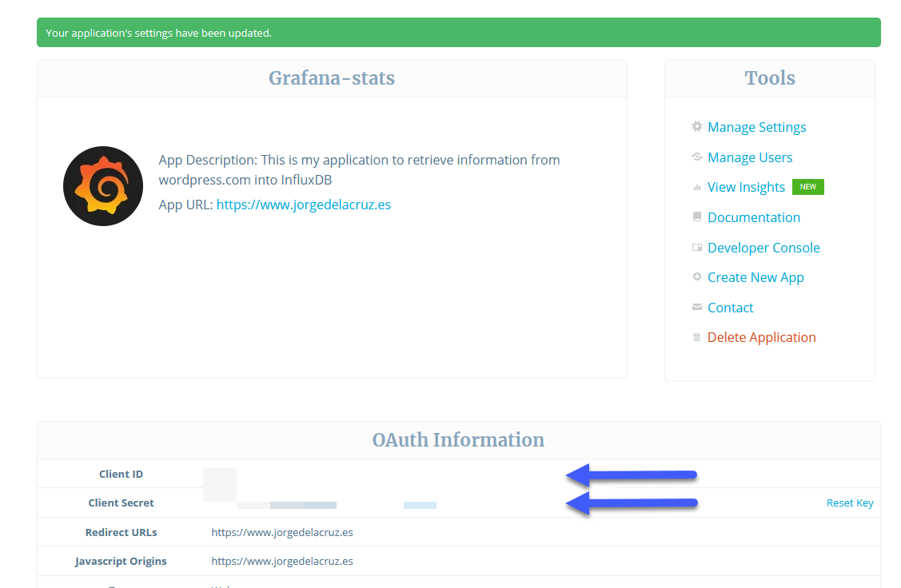Go to View Insights
The width and height of the screenshot is (901, 588).
[x=746, y=187]
